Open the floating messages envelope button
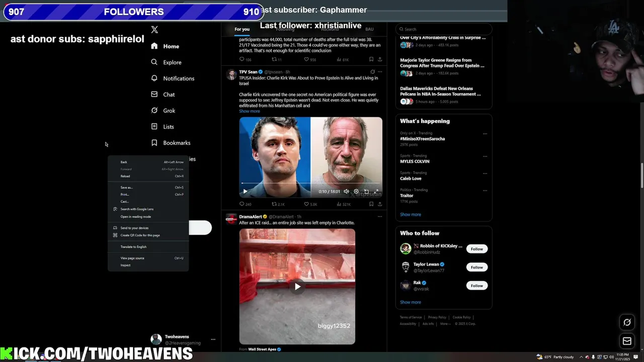This screenshot has height=362, width=644. pos(627,341)
